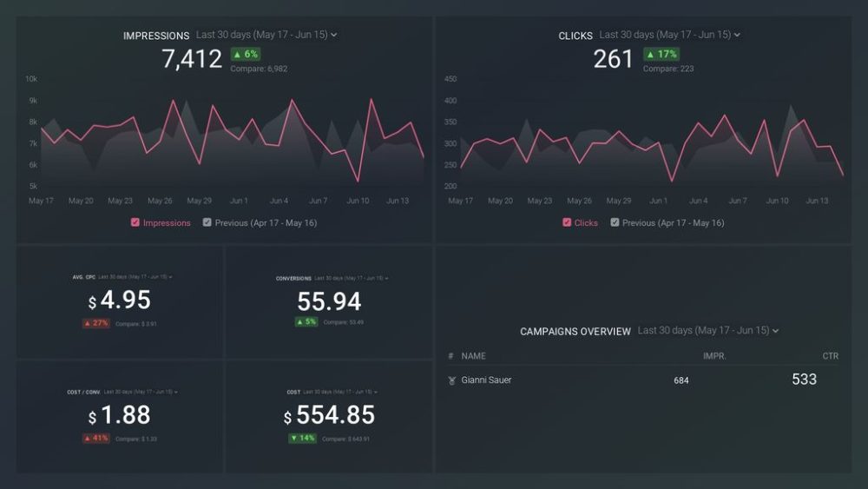
Task: Open the Avg. CPC date range dropdown
Action: (135, 277)
